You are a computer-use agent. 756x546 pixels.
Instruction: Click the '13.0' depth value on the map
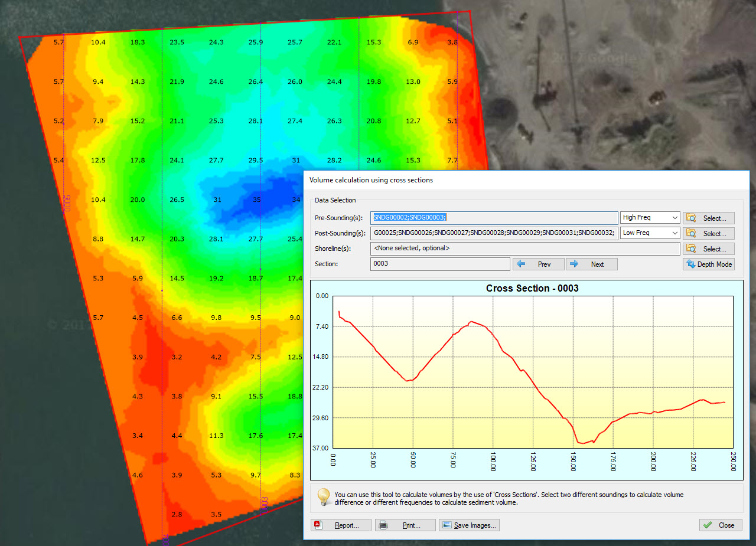click(x=413, y=82)
